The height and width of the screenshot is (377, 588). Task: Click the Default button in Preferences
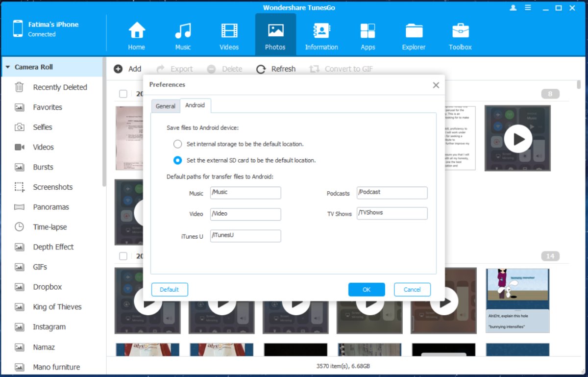pyautogui.click(x=170, y=290)
